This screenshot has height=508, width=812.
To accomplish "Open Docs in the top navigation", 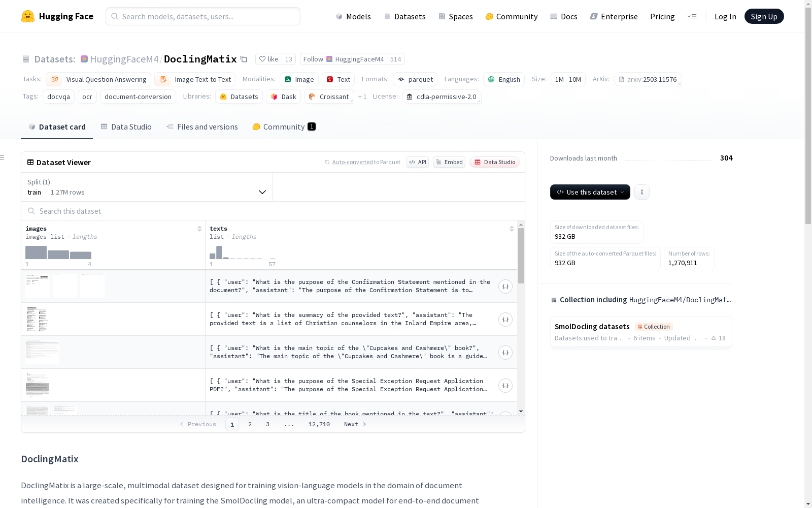I will (x=564, y=16).
